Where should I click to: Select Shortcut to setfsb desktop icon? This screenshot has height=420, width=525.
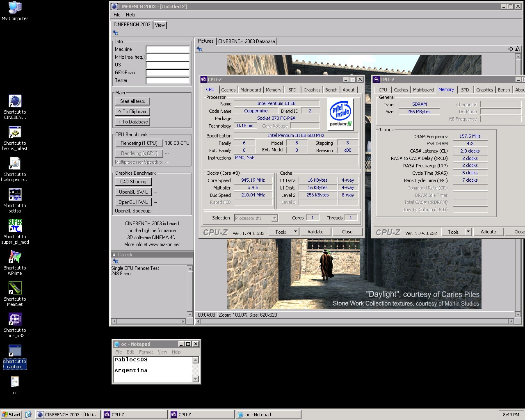coord(15,201)
